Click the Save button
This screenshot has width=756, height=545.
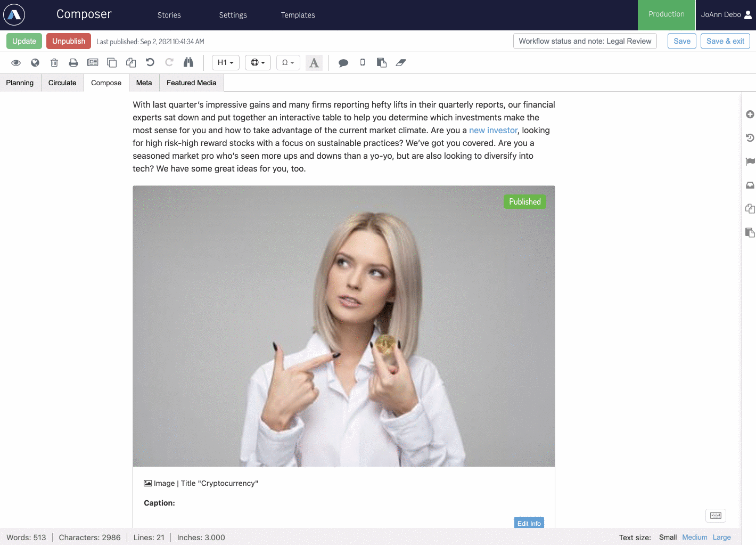682,41
